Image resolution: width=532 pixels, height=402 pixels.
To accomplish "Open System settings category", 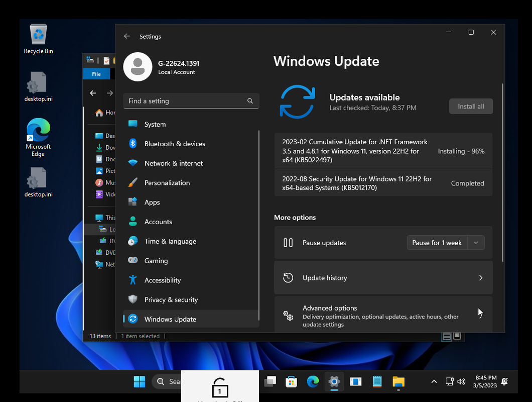I will (x=191, y=125).
